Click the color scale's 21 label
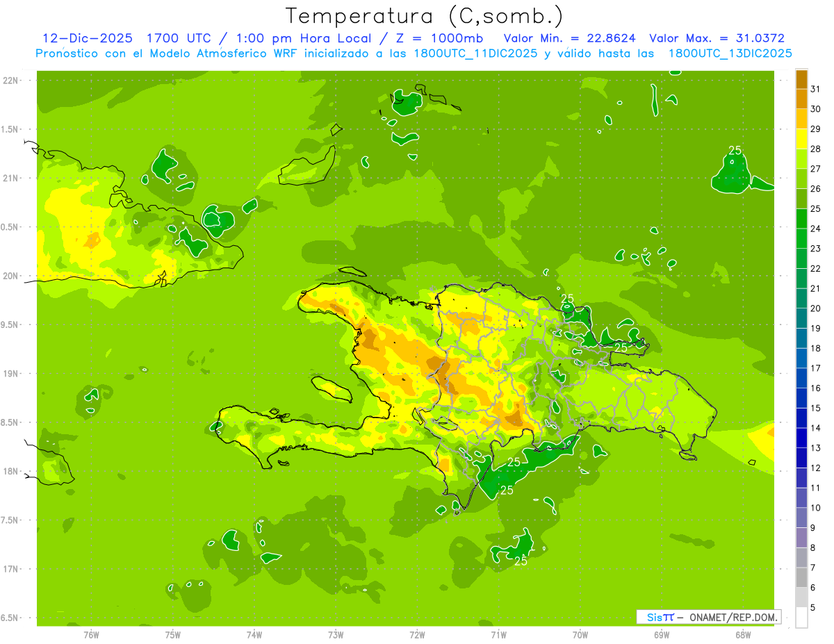The image size is (834, 644). tap(816, 288)
